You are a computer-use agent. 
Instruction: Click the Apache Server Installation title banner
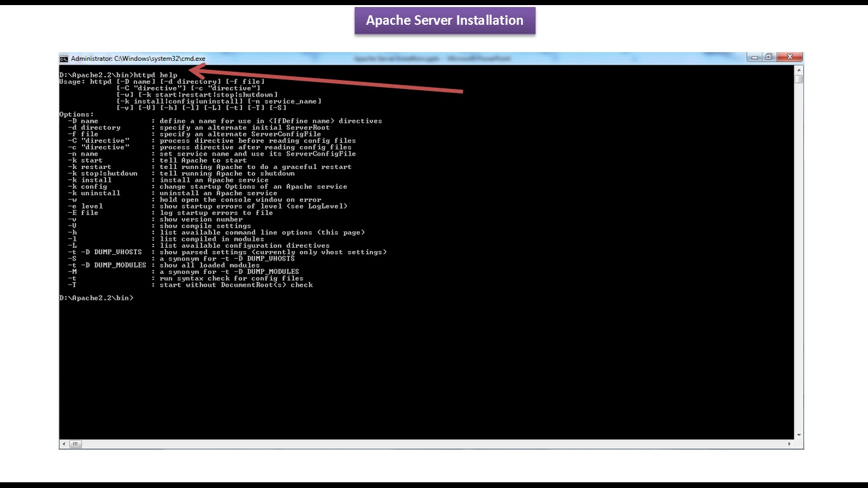coord(445,20)
